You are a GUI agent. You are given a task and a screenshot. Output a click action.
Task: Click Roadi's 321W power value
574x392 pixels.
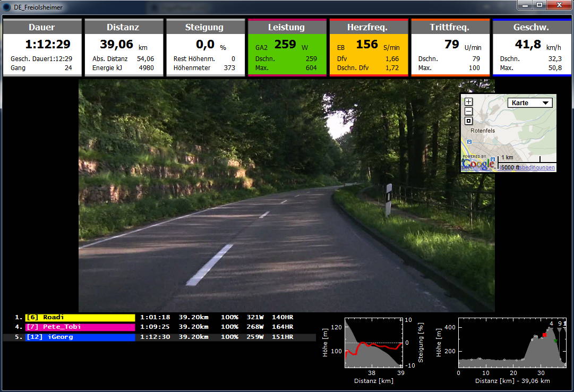[255, 317]
